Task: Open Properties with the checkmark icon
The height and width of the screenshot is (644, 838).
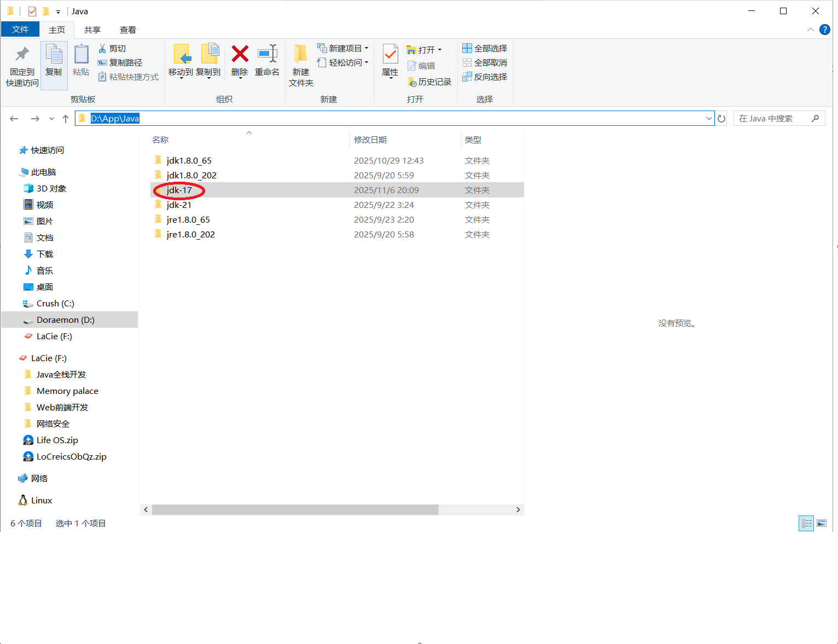Action: [x=390, y=55]
